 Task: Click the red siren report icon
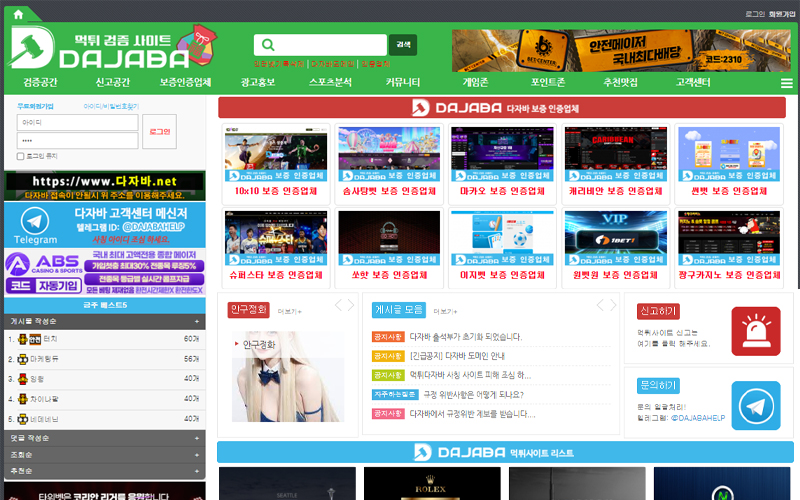click(756, 331)
